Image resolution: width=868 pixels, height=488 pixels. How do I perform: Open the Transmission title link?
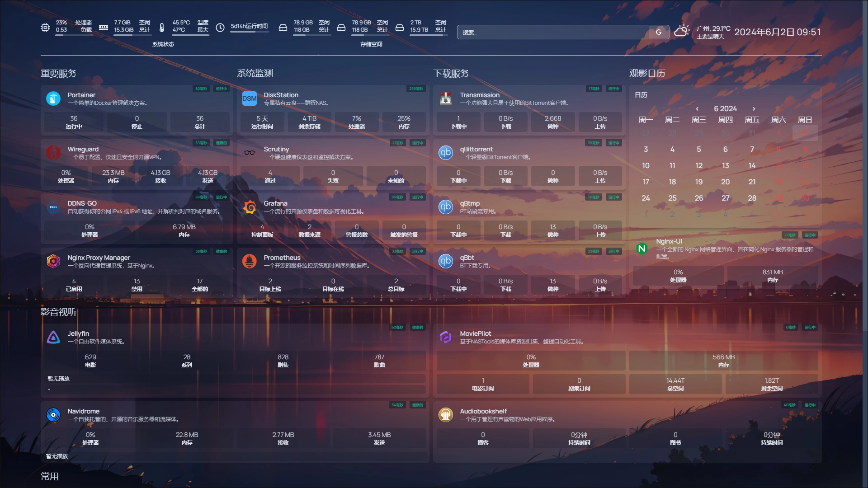480,95
